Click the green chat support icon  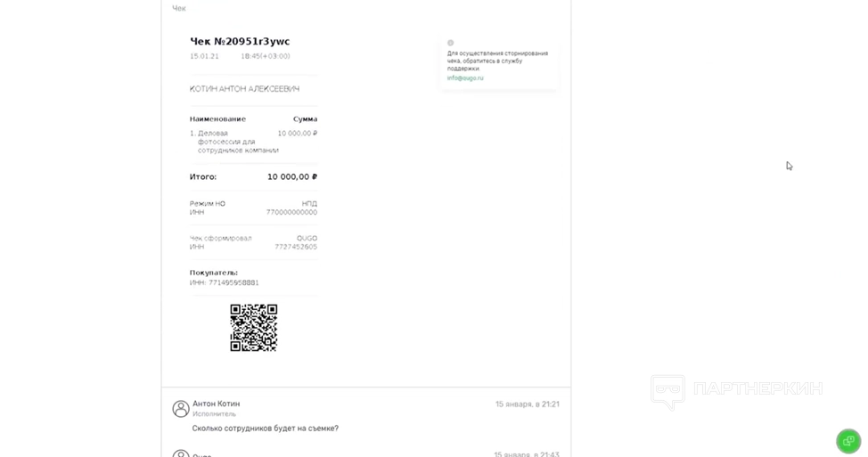coord(848,441)
